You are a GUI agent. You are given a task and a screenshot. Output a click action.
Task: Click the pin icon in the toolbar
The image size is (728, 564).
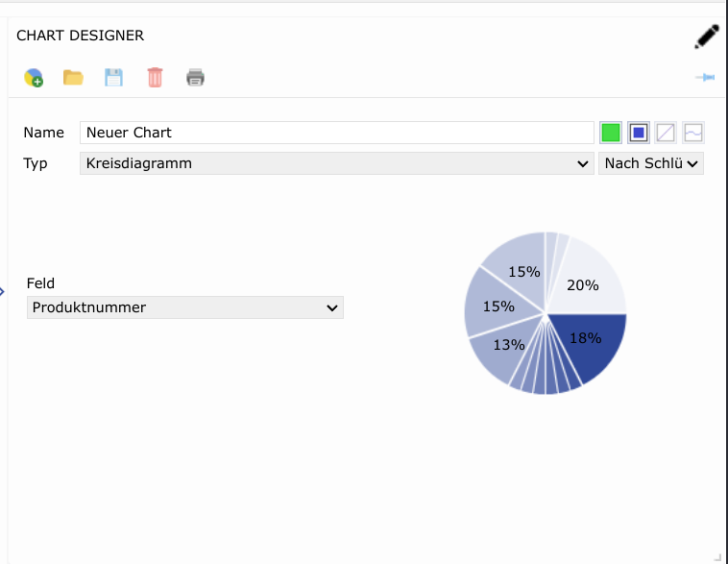(x=705, y=77)
